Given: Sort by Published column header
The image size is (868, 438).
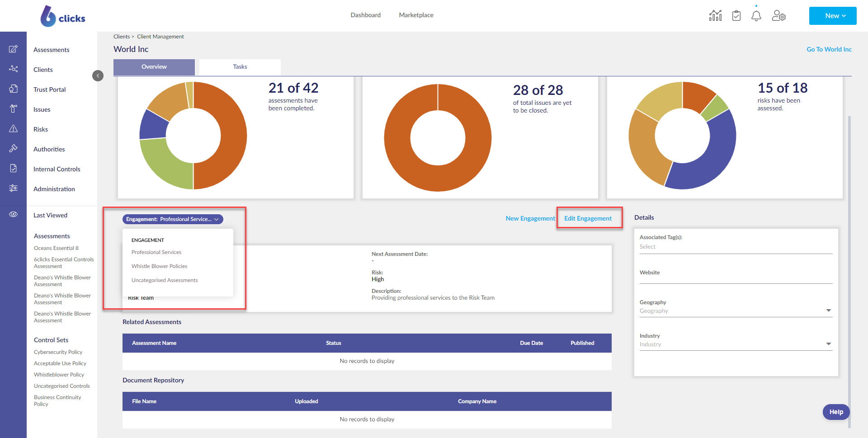Looking at the screenshot, I should tap(582, 343).
